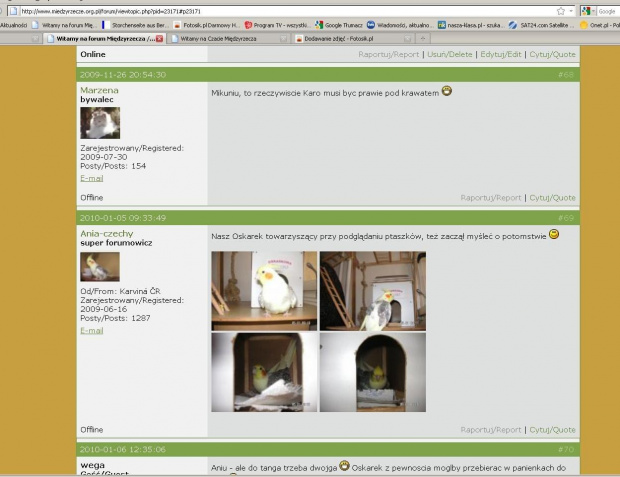This screenshot has width=620, height=477.
Task: Open the photo of cockatiel beside ladder
Action: click(x=373, y=291)
